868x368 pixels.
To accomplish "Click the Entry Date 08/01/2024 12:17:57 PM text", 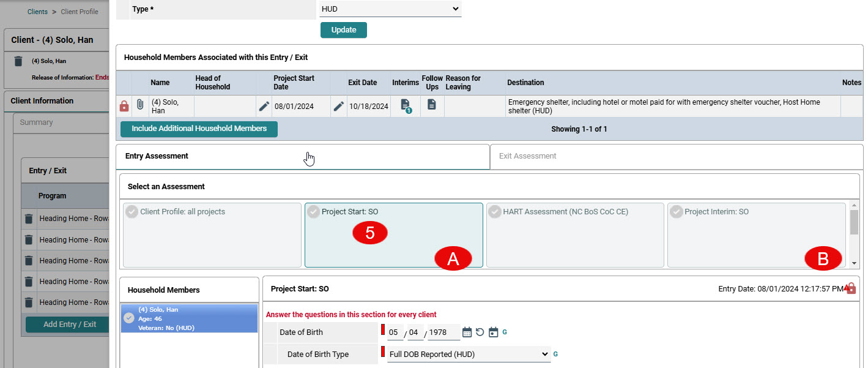I will click(x=781, y=288).
